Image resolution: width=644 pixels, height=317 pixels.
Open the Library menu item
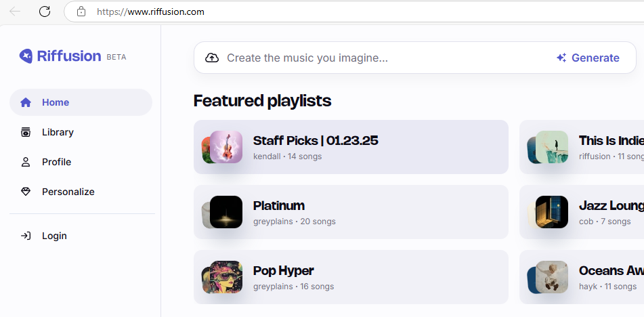pos(58,132)
